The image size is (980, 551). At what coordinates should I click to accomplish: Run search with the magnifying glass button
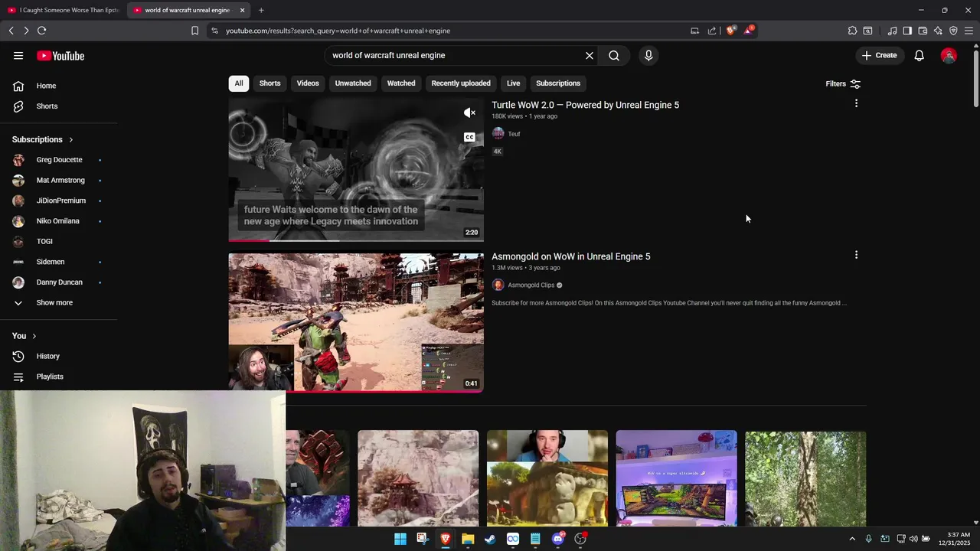pos(614,56)
